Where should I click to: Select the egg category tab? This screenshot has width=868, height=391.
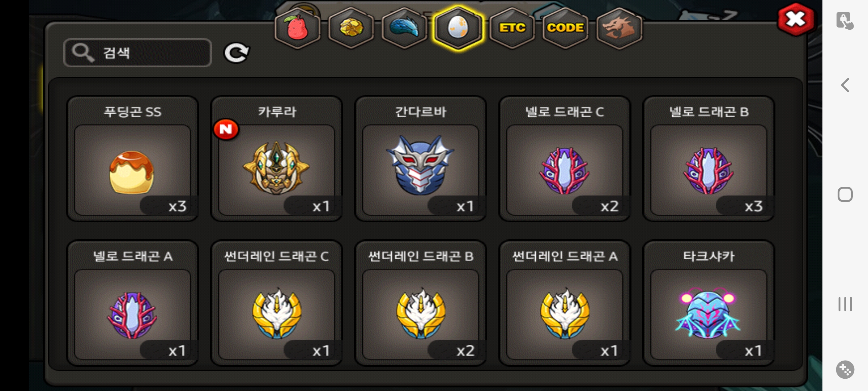[x=458, y=28]
